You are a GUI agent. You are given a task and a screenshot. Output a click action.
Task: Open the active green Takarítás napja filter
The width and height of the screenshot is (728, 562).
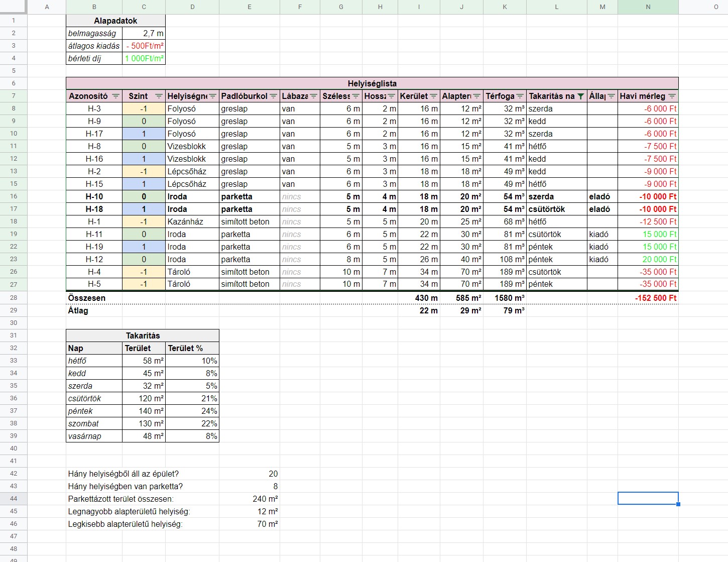[580, 96]
